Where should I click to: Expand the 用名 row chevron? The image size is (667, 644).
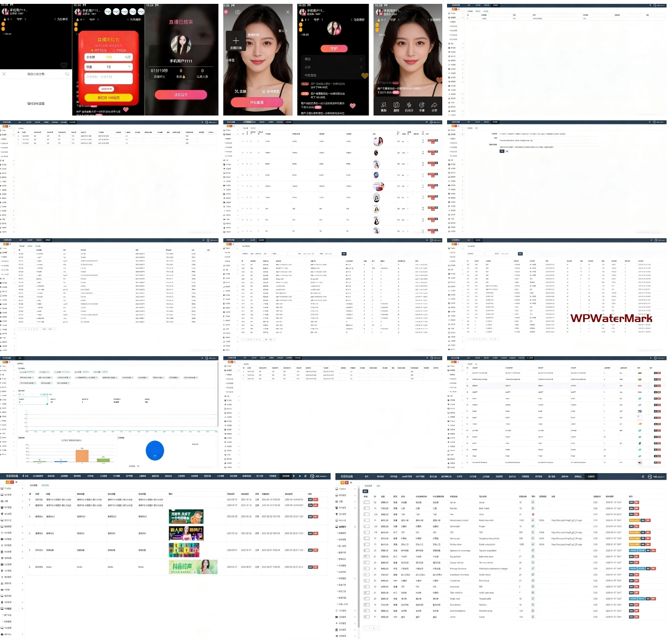[361, 59]
